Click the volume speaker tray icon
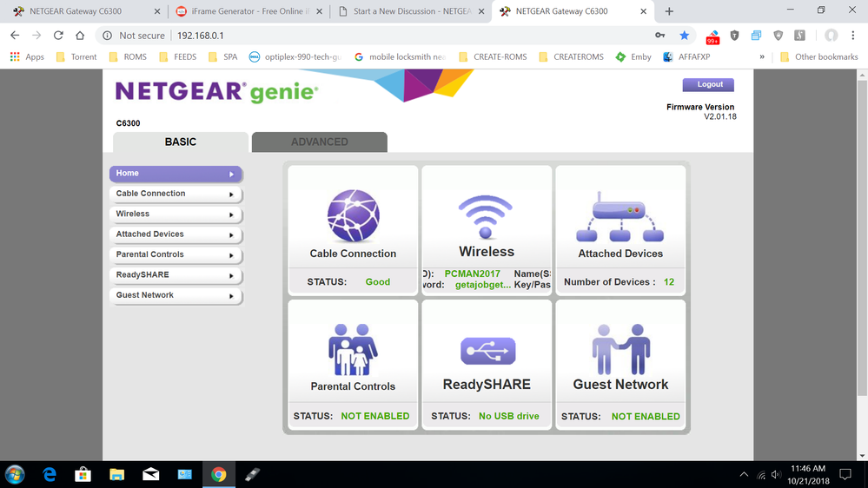Image resolution: width=868 pixels, height=488 pixels. (x=776, y=475)
